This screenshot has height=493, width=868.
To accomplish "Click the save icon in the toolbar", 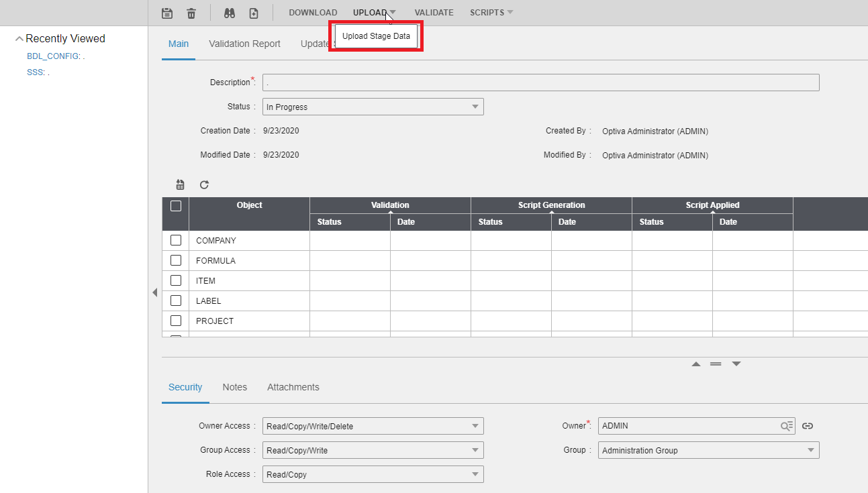I will point(167,13).
